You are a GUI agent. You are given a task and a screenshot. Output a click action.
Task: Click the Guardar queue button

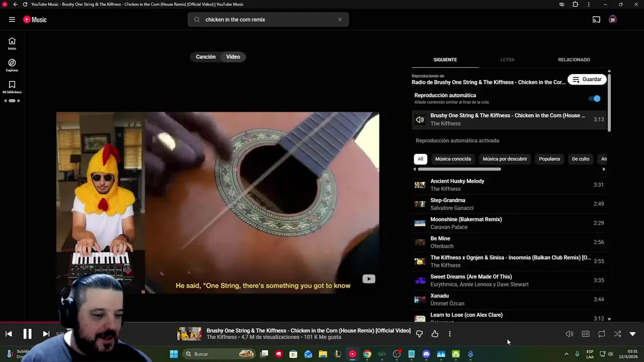[587, 79]
